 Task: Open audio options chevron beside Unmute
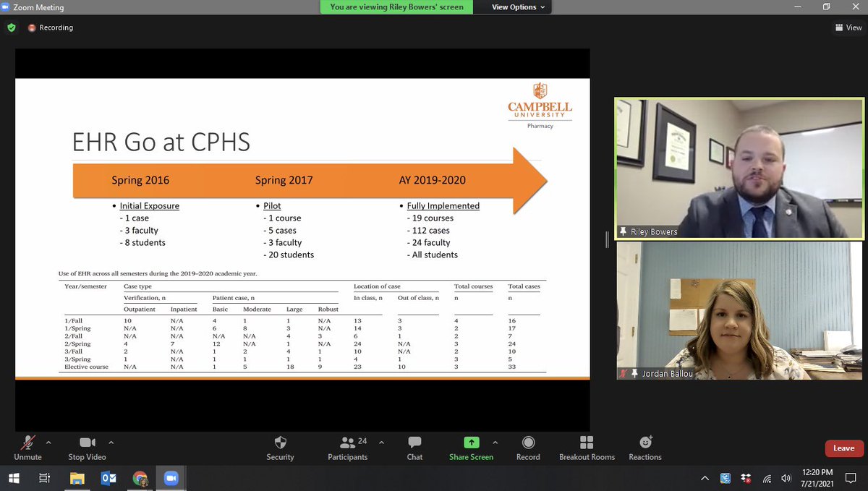[x=48, y=442]
